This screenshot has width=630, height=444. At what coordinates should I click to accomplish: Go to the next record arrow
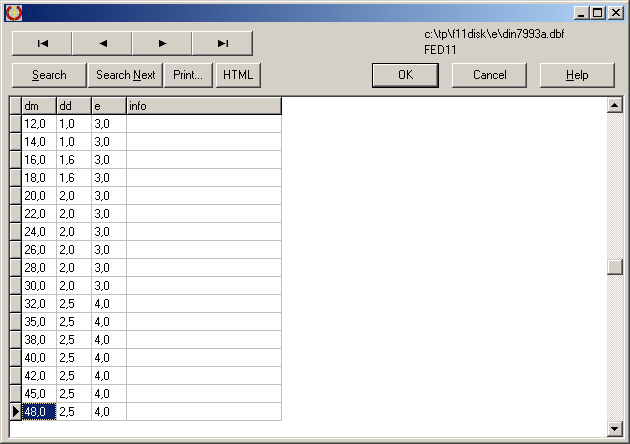coord(162,43)
